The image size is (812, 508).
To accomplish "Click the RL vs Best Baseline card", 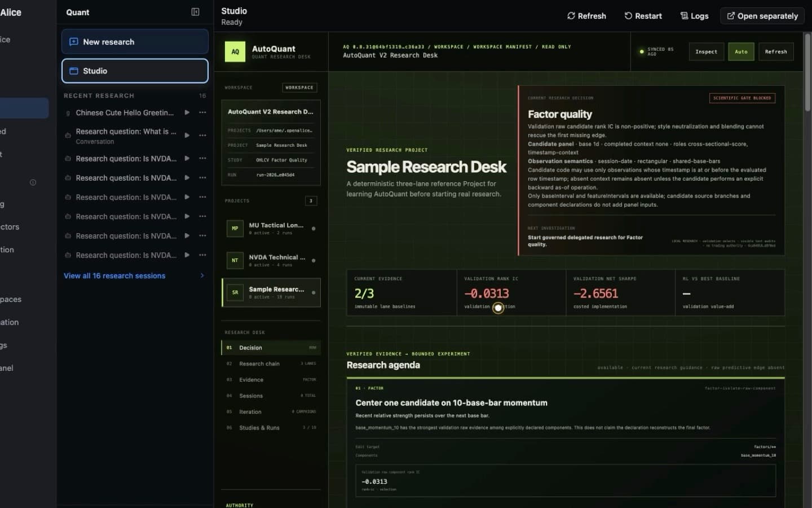I will click(730, 292).
